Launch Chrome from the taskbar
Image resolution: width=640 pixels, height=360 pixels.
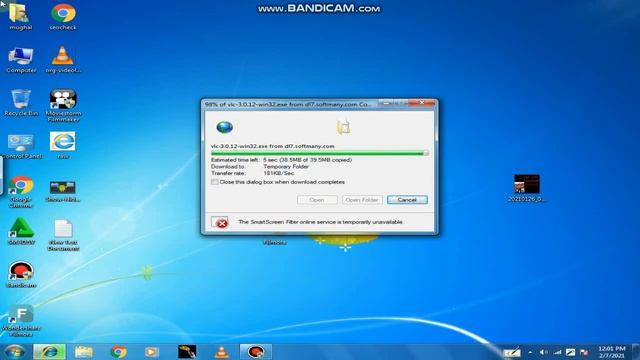coord(119,351)
